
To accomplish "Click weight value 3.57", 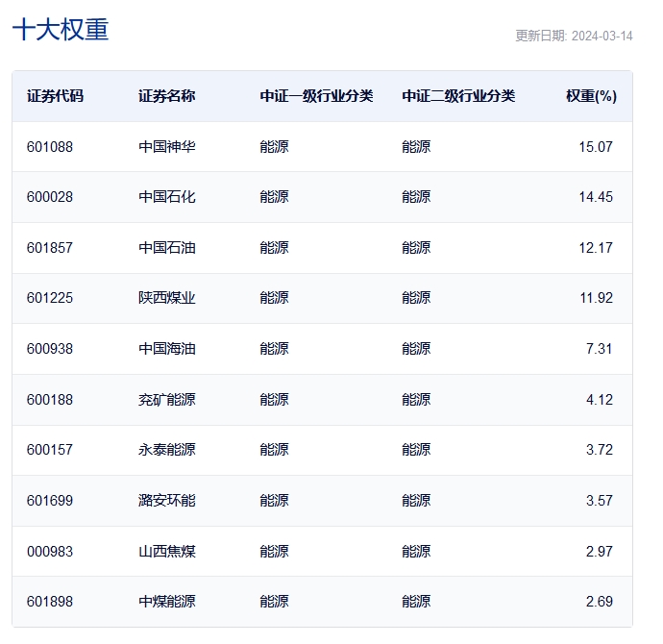I will click(600, 500).
